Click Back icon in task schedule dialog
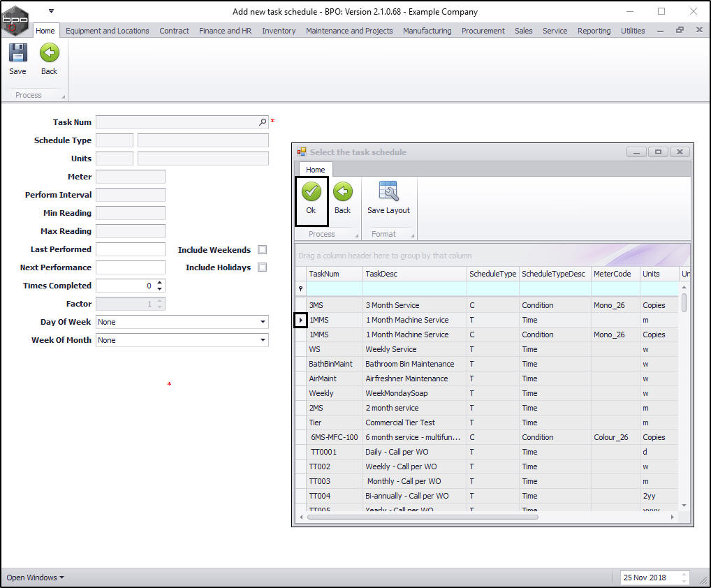 click(x=342, y=192)
